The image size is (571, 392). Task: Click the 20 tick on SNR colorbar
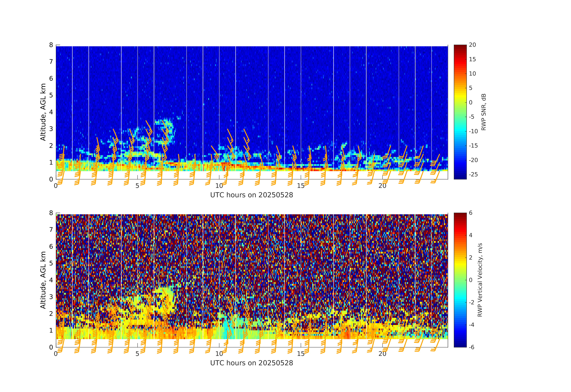point(472,45)
